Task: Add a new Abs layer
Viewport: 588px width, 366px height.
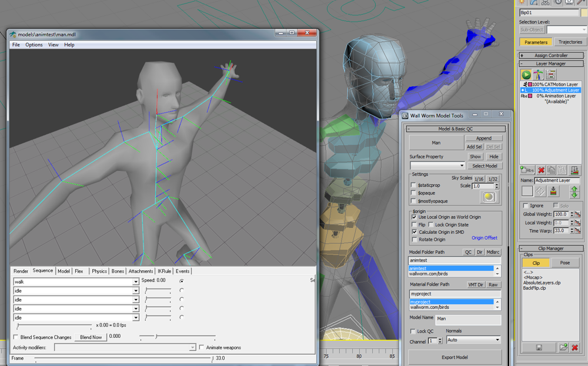Action: pos(527,170)
